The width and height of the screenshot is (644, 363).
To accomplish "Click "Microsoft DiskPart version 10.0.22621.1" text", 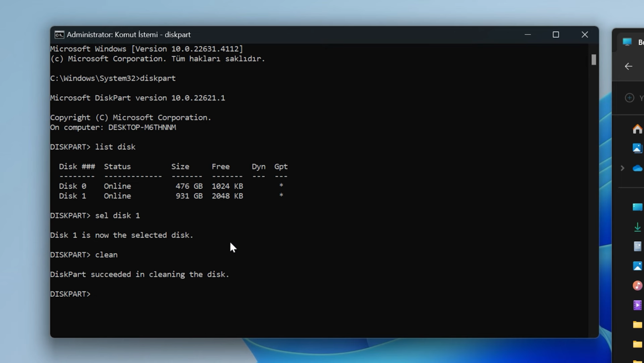I will tap(138, 98).
